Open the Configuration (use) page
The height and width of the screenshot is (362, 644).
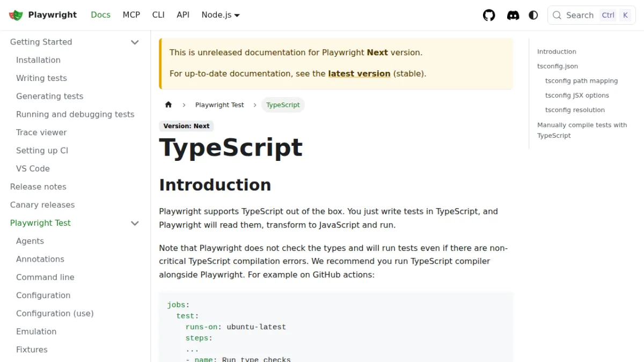(55, 313)
